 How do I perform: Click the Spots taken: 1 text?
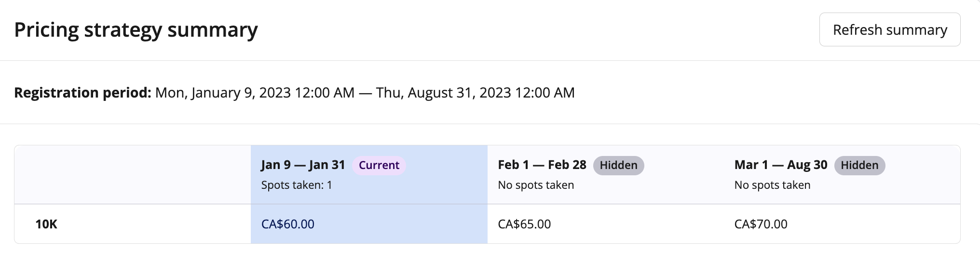point(296,185)
